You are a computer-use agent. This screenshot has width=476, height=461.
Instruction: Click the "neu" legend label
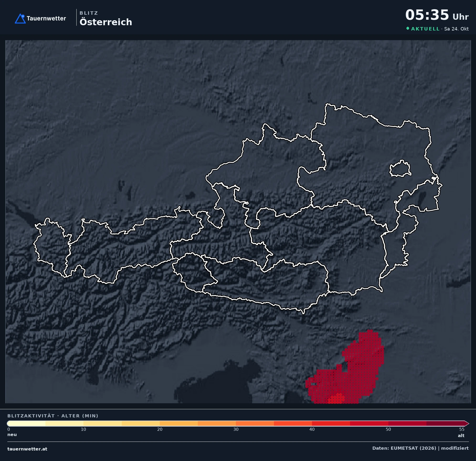tap(12, 435)
